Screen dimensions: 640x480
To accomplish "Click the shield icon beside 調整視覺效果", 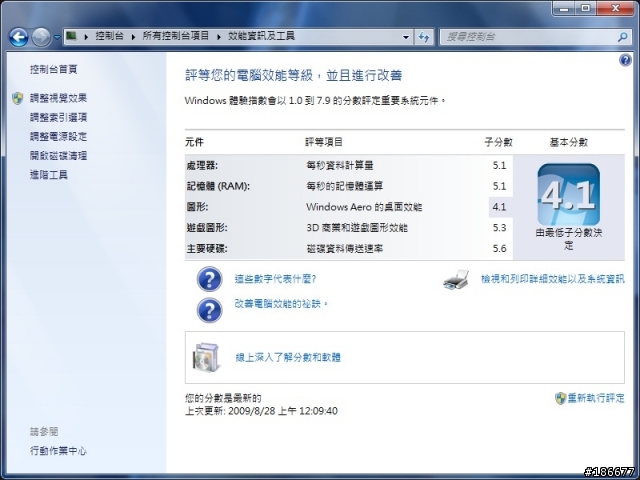I will (18, 98).
